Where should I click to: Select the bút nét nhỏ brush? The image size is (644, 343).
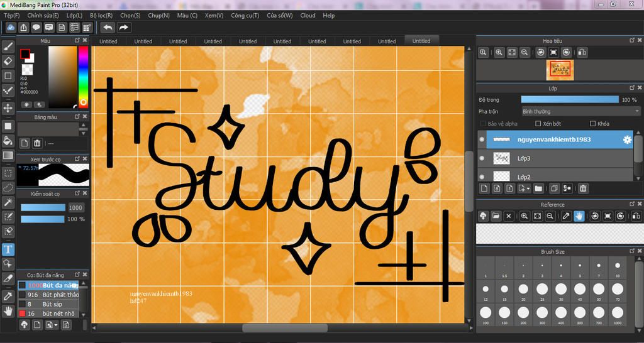click(48, 313)
